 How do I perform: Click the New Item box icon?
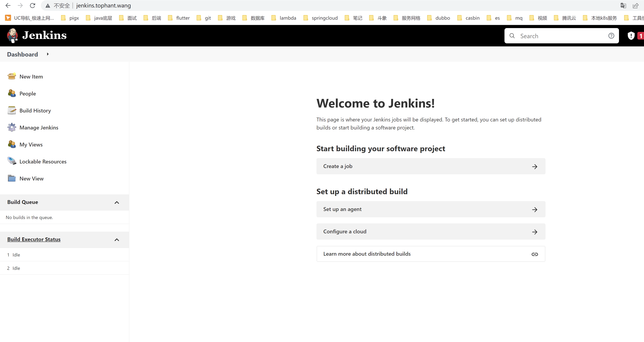point(11,76)
